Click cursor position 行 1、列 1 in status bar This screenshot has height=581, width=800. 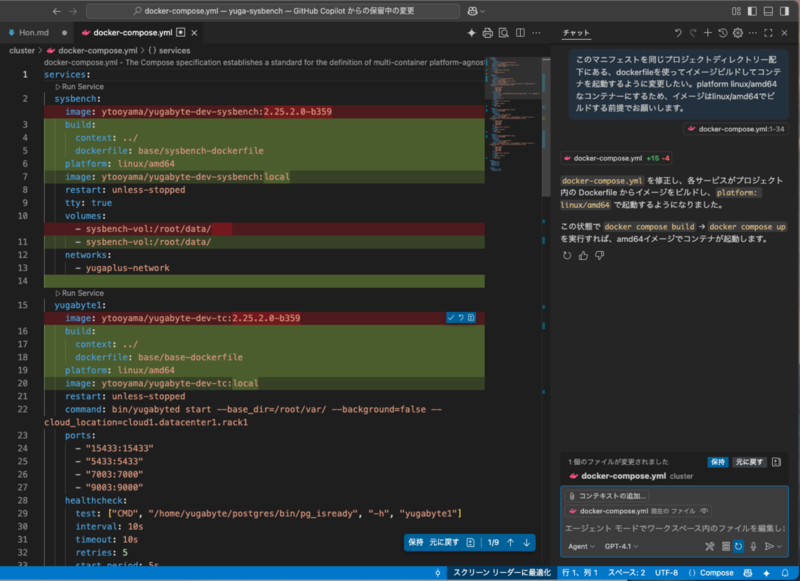coord(580,573)
